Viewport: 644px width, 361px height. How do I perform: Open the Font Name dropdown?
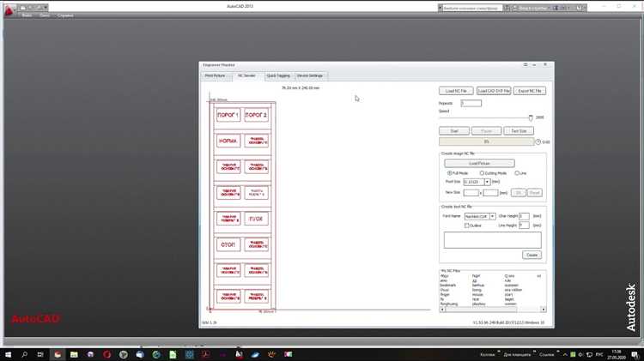coord(493,216)
